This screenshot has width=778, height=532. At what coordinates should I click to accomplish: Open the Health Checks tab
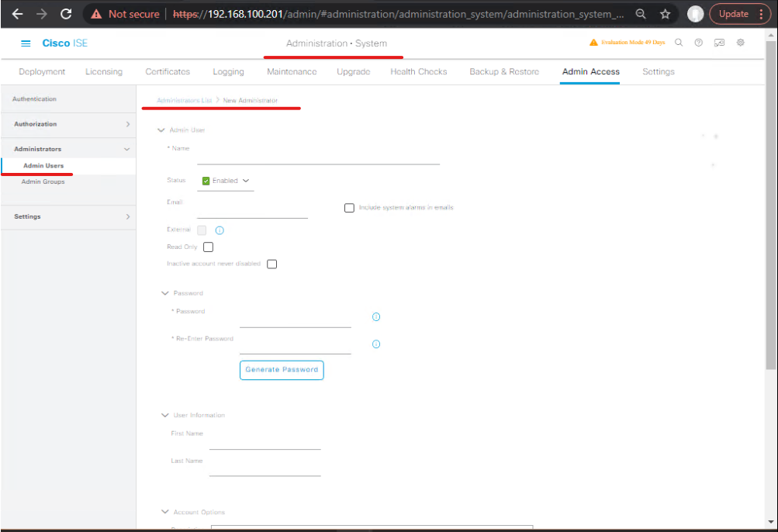(419, 71)
